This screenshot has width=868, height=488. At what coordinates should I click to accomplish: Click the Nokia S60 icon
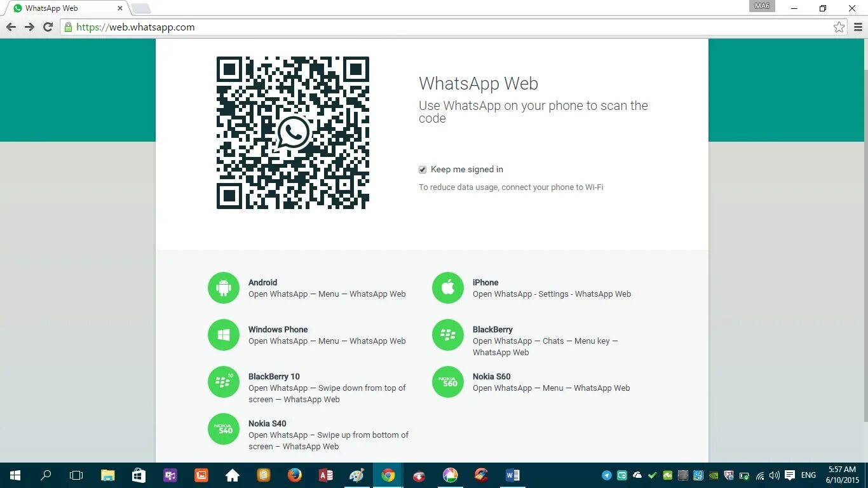[448, 382]
